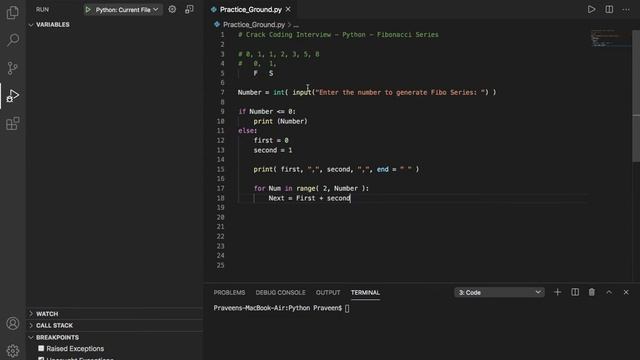The height and width of the screenshot is (360, 640).
Task: Click the print statement on line 15
Action: (336, 169)
